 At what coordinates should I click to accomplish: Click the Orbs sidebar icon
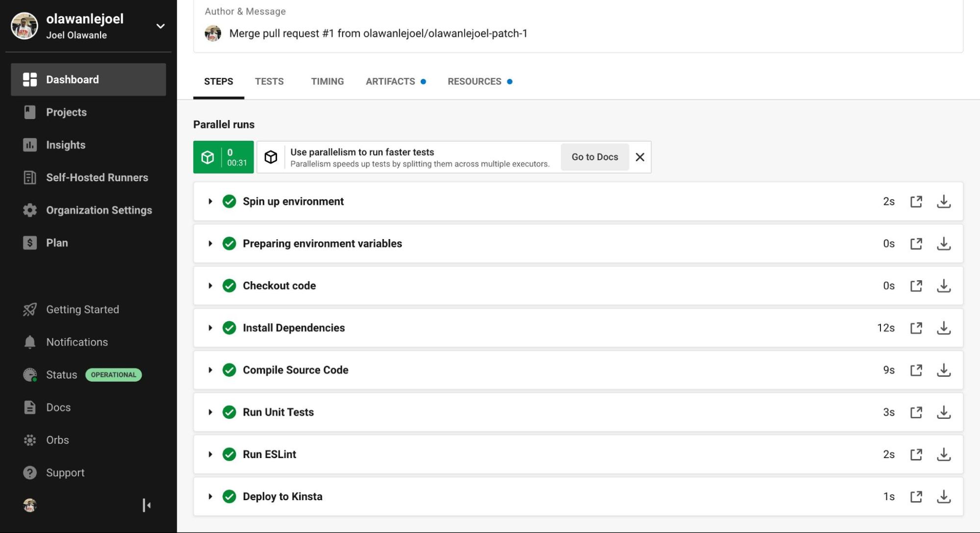(x=30, y=440)
